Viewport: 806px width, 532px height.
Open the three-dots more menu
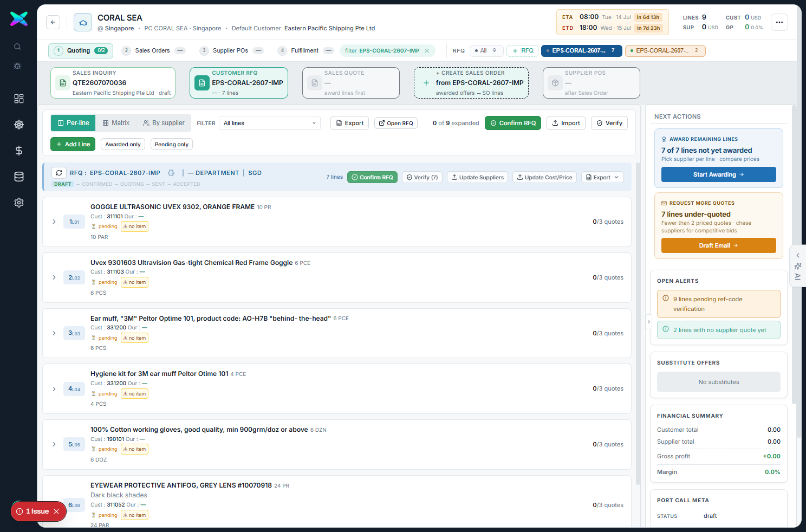pyautogui.click(x=779, y=22)
